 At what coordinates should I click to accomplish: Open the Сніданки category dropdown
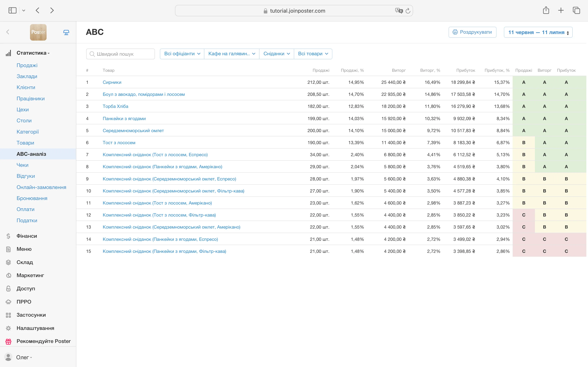click(x=276, y=54)
